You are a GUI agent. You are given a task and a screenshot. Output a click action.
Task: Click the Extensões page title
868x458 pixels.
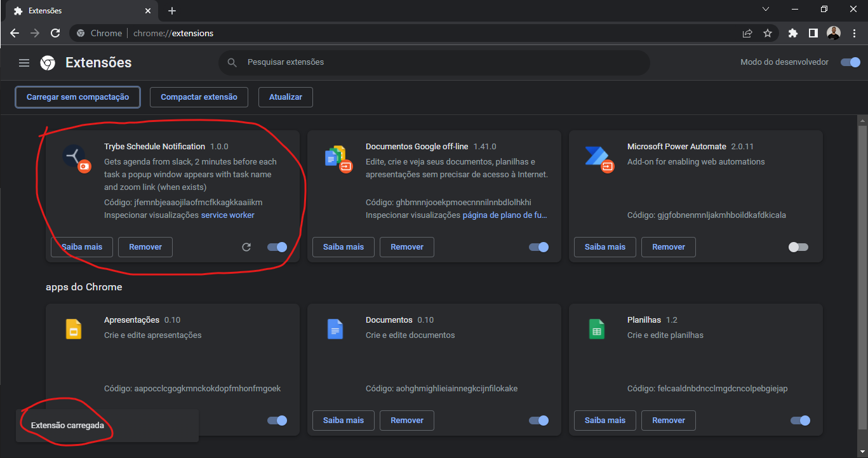[x=98, y=63]
